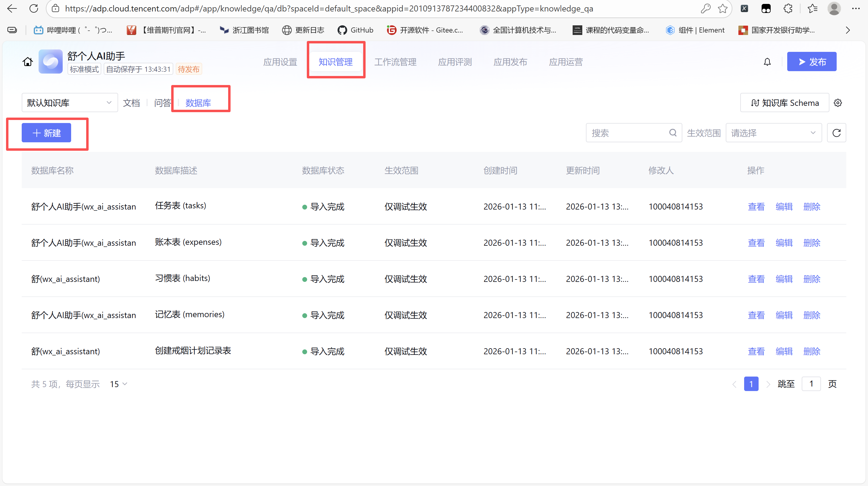Click the 新建 button
This screenshot has width=868, height=486.
(x=46, y=133)
